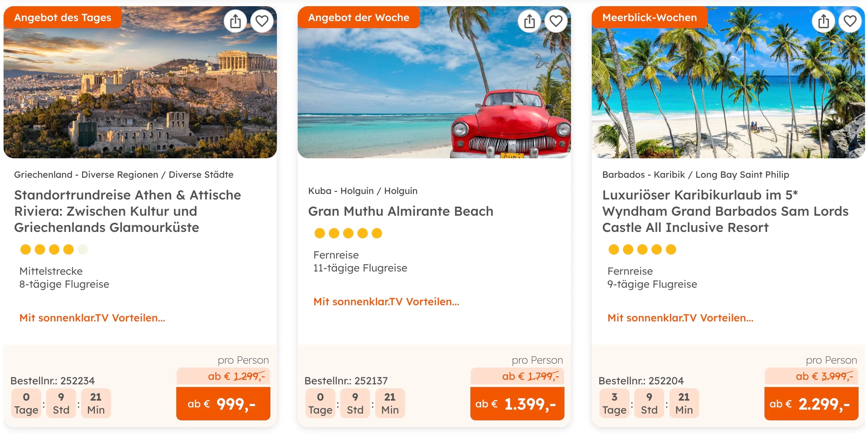
Task: Share the Gran Muthu Almirante Beach offer
Action: [529, 21]
